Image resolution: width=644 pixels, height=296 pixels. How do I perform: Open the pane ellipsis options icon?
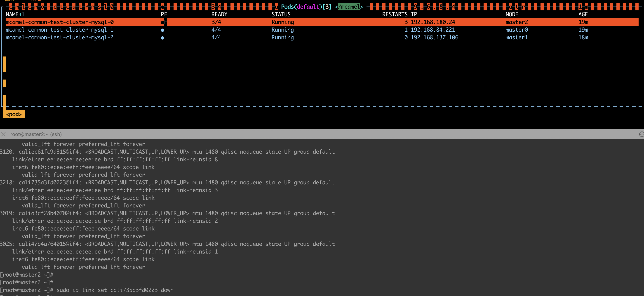[x=641, y=134]
